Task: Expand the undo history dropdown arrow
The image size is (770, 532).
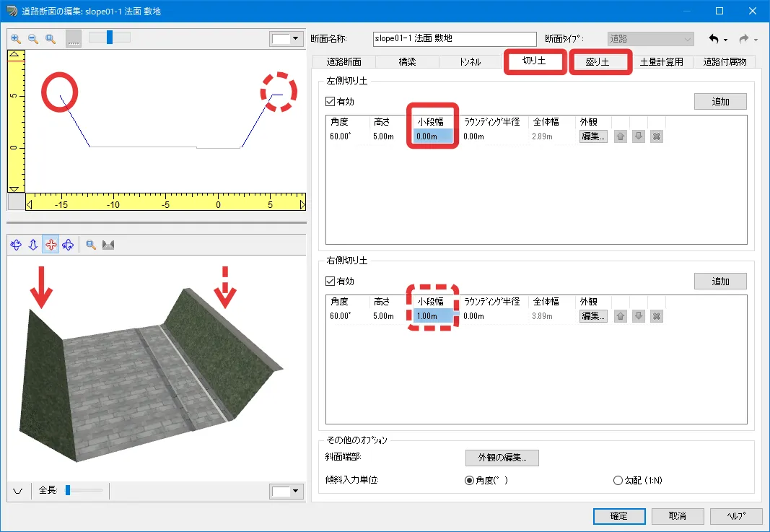Action: (x=725, y=40)
